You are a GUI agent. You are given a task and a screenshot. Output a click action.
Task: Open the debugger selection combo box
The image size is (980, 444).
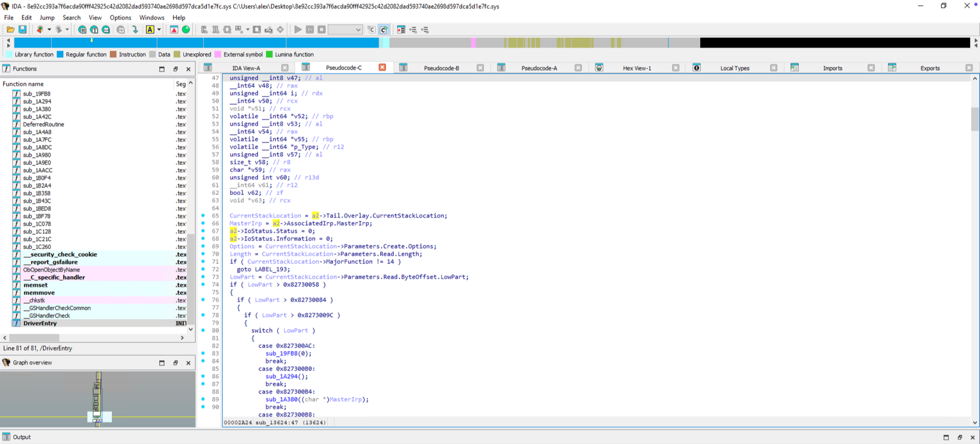345,30
